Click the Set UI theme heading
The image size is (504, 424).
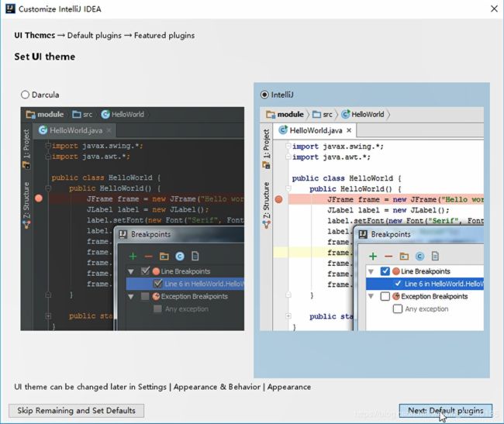click(45, 57)
